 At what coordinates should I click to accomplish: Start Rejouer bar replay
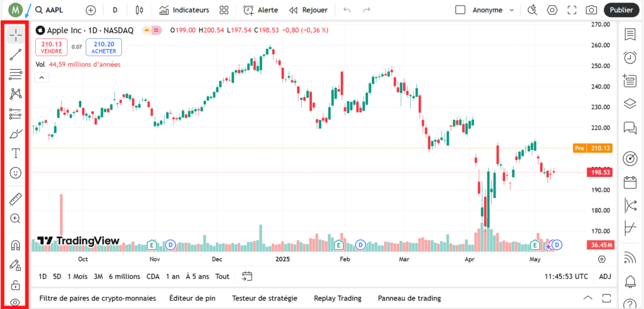click(x=308, y=10)
